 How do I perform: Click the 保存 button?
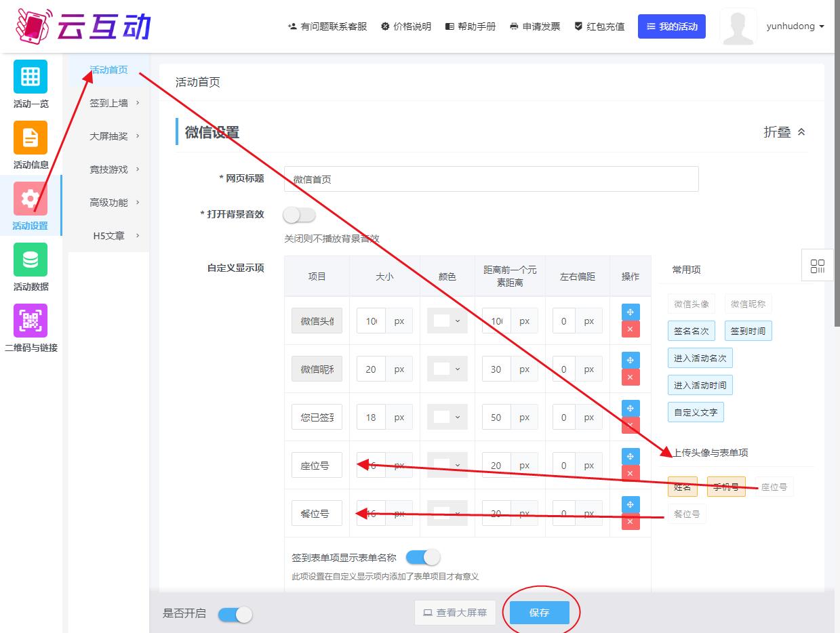(x=540, y=613)
